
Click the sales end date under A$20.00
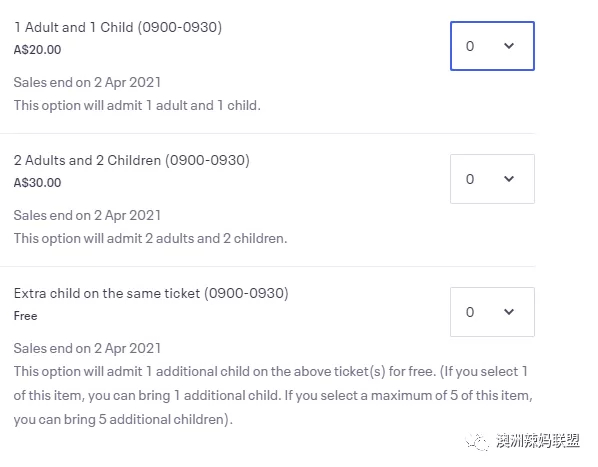(87, 83)
